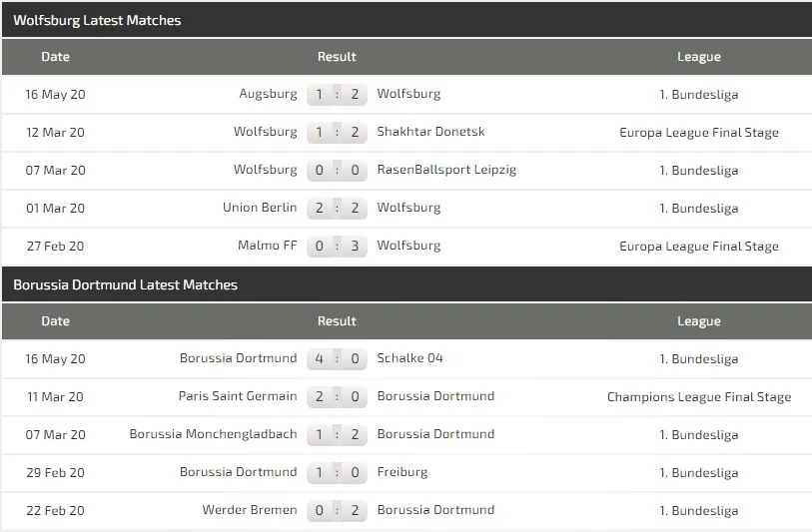Click Date column header in Wolfsburg table
Screen dimensions: 812x532
[x=56, y=57]
